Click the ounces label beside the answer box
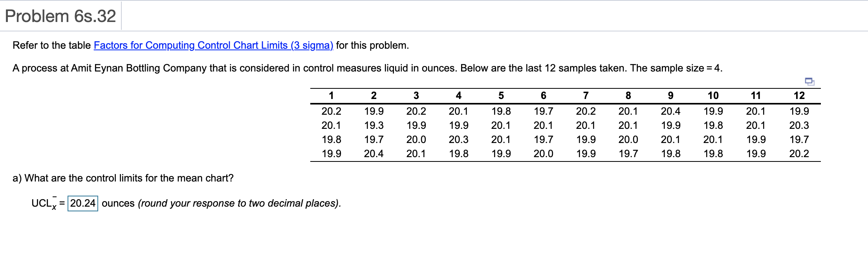Viewport: 868px width, 253px height. click(x=117, y=203)
